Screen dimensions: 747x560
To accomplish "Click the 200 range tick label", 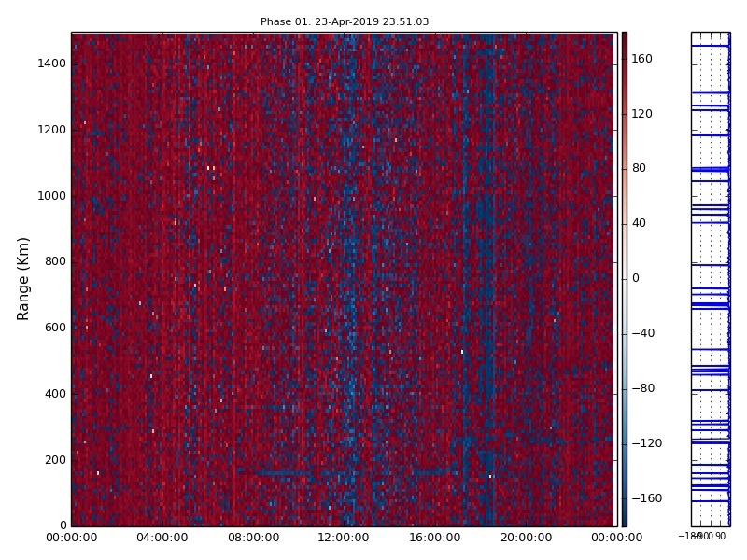I will 55,460.
